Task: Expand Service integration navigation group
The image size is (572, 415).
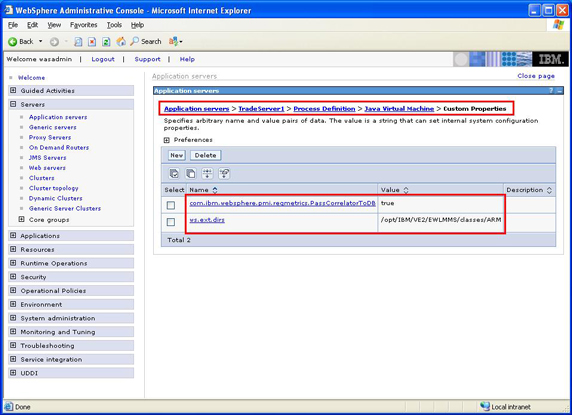Action: click(13, 359)
